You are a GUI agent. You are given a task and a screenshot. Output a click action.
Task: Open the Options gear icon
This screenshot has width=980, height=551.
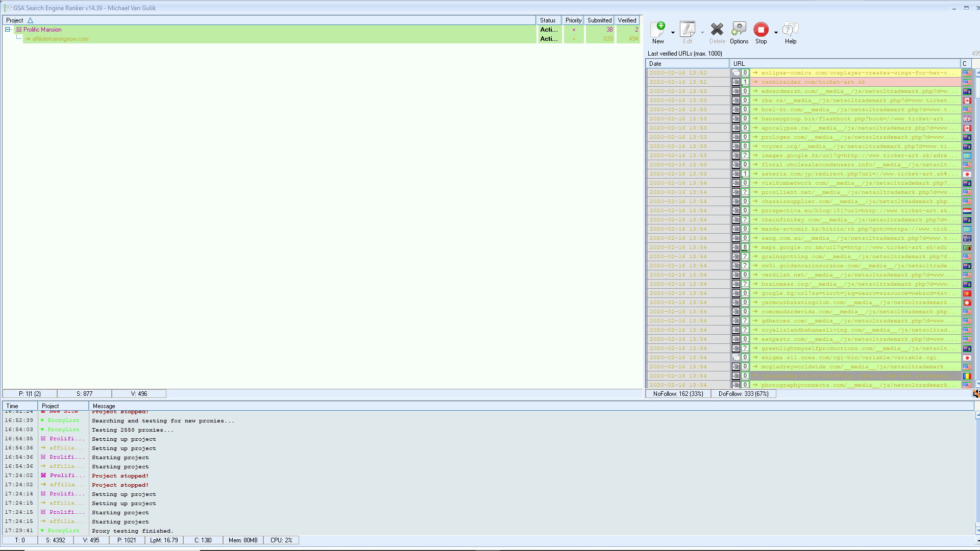(739, 29)
